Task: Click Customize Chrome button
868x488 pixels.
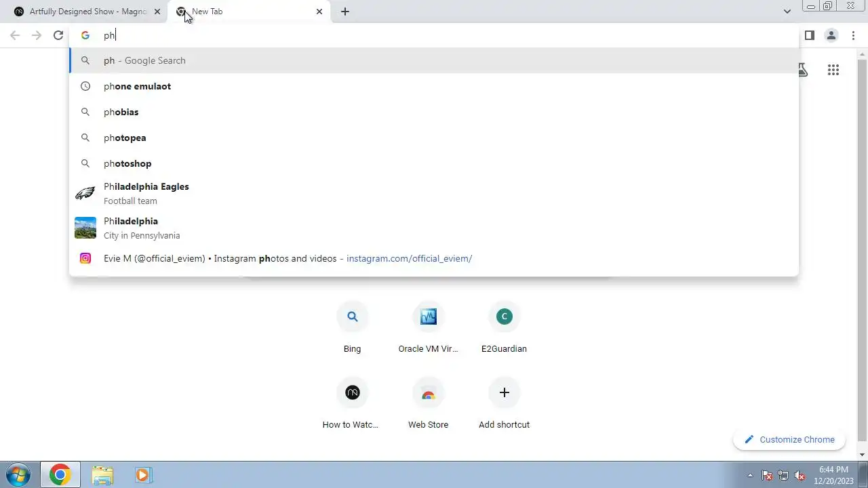Action: (789, 439)
